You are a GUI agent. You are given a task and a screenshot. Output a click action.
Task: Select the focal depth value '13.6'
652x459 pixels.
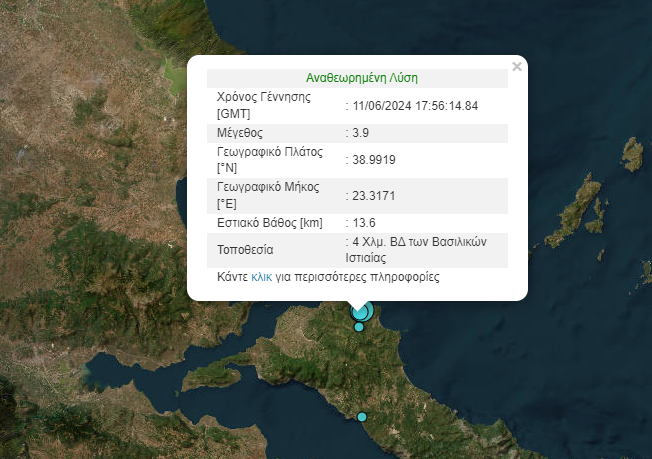(364, 223)
